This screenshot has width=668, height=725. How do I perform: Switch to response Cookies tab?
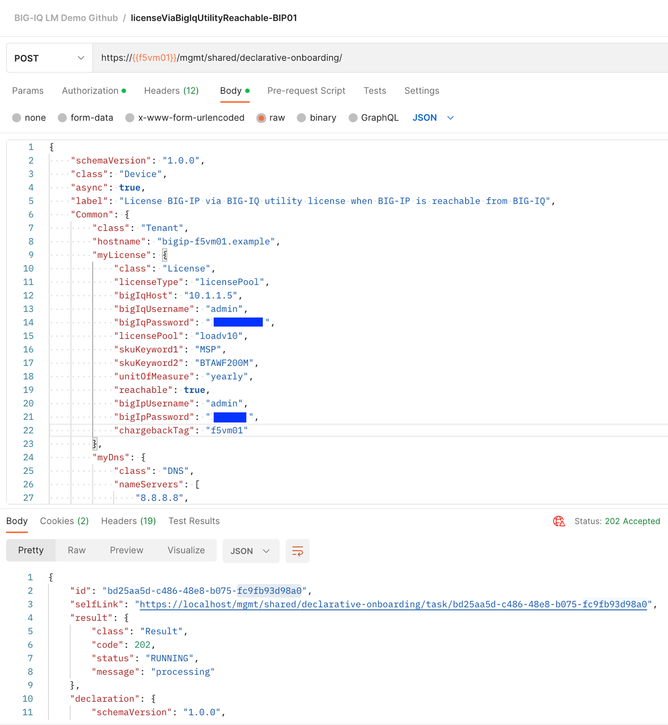click(x=64, y=521)
